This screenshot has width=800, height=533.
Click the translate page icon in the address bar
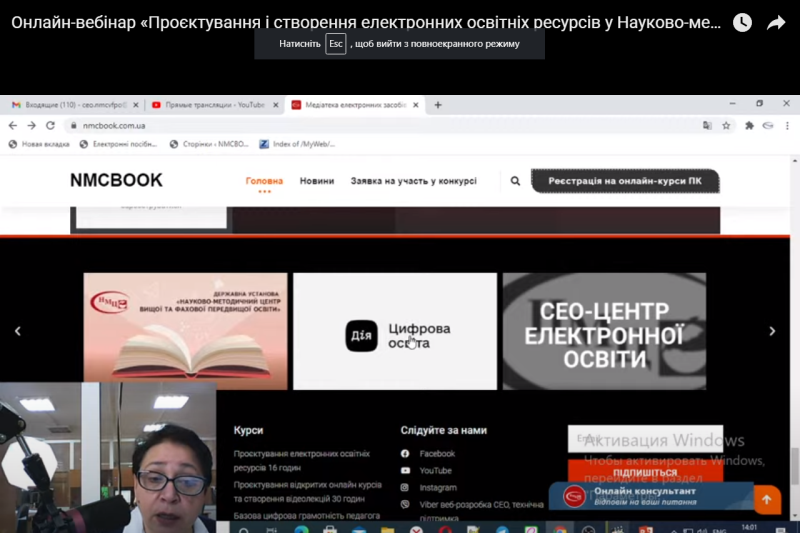click(707, 125)
